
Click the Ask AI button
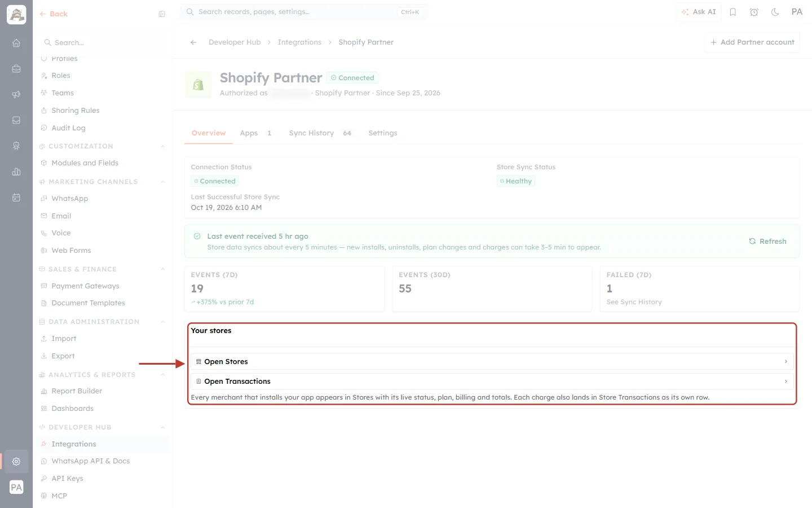pos(698,12)
